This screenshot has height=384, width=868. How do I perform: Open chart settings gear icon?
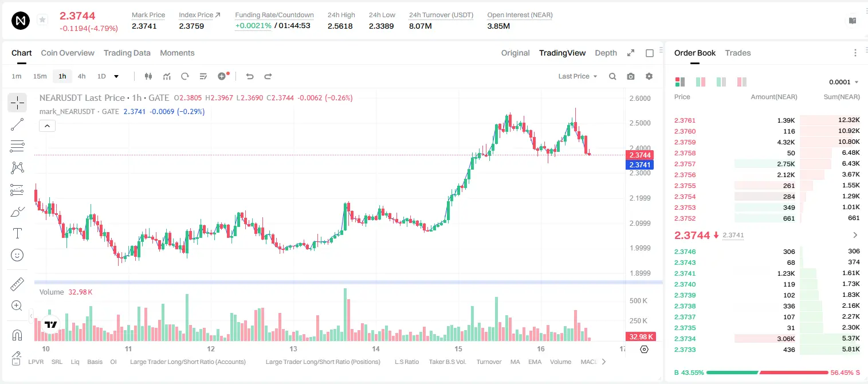pyautogui.click(x=649, y=76)
